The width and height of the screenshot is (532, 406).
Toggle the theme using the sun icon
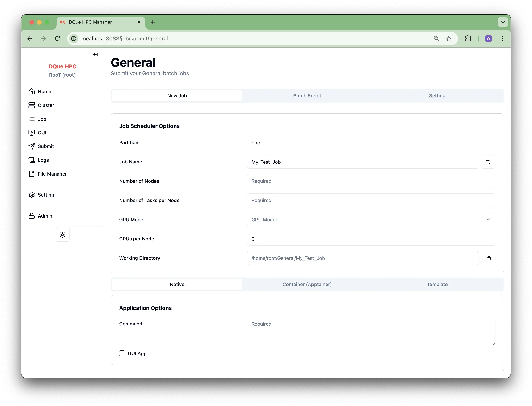(x=62, y=235)
